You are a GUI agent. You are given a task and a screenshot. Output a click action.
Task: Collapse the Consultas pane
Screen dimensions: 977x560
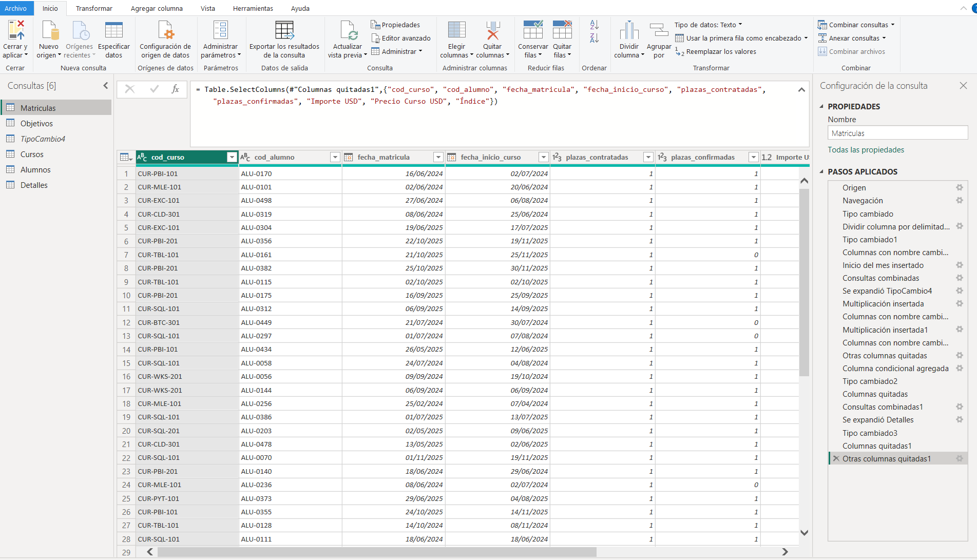(x=106, y=86)
